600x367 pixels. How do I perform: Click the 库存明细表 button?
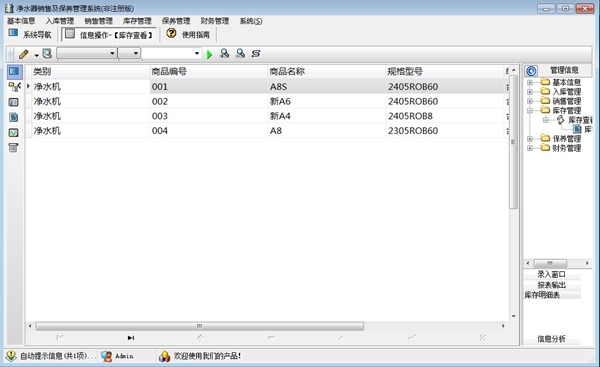pyautogui.click(x=551, y=295)
